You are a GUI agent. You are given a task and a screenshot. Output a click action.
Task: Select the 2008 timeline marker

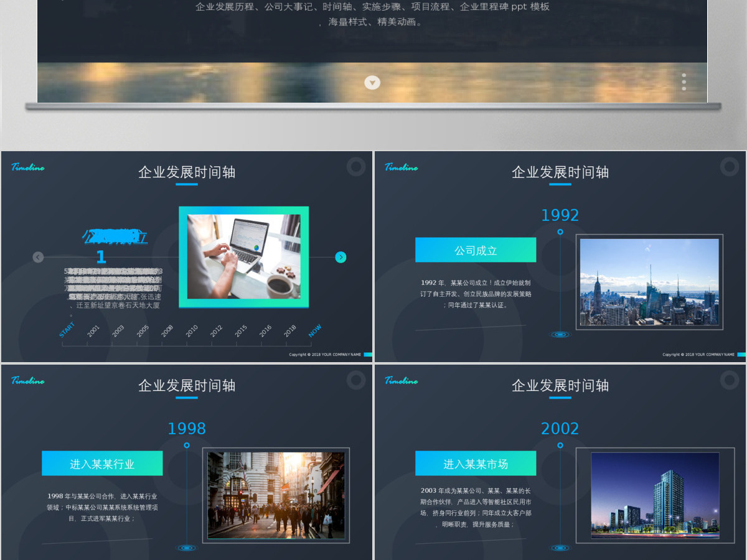[167, 331]
